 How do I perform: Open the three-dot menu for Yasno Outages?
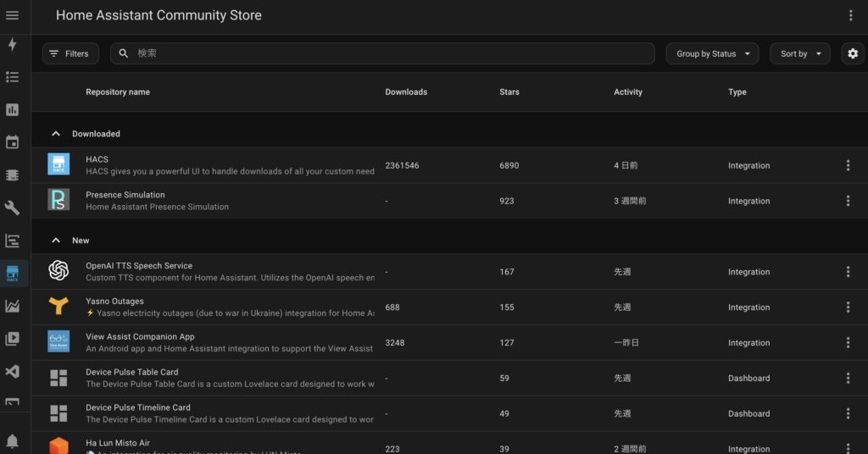point(848,307)
